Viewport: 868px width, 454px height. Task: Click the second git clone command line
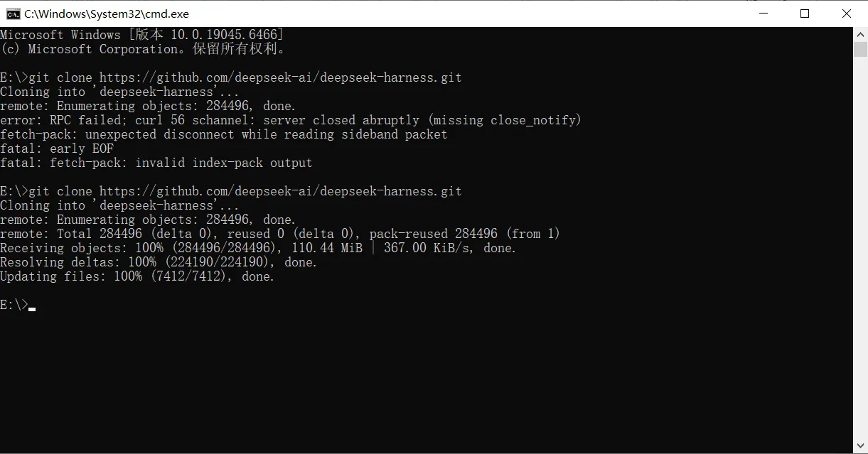[231, 191]
